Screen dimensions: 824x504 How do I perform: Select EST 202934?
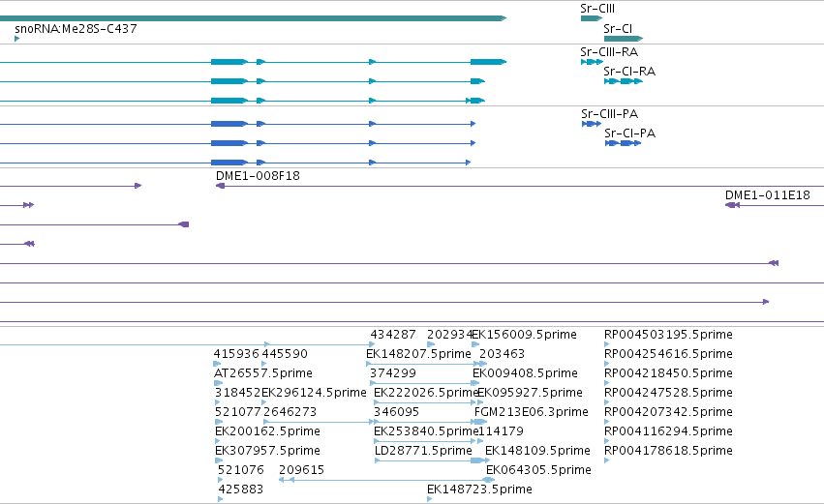click(x=450, y=335)
